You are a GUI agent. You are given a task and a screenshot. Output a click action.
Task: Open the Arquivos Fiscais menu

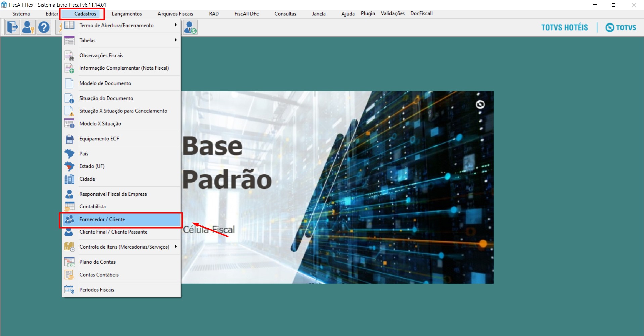[x=175, y=14]
